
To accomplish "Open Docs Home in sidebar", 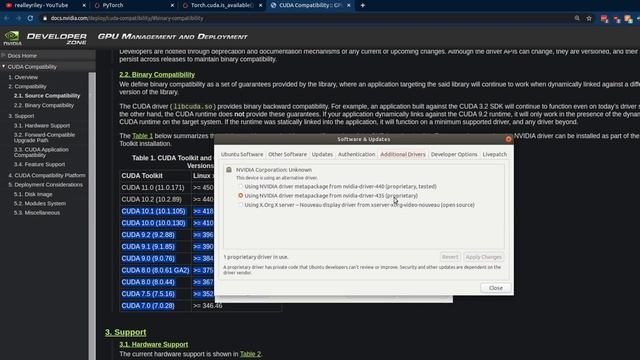I will (22, 56).
